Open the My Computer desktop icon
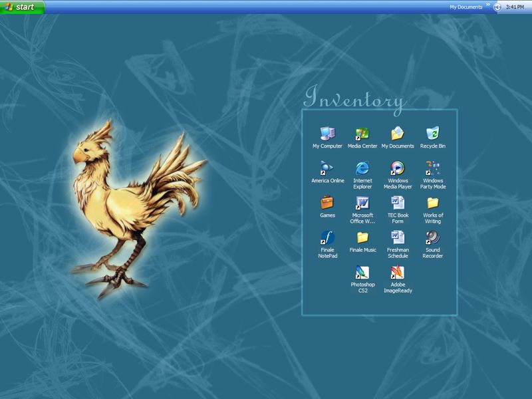532x399 pixels. point(327,138)
